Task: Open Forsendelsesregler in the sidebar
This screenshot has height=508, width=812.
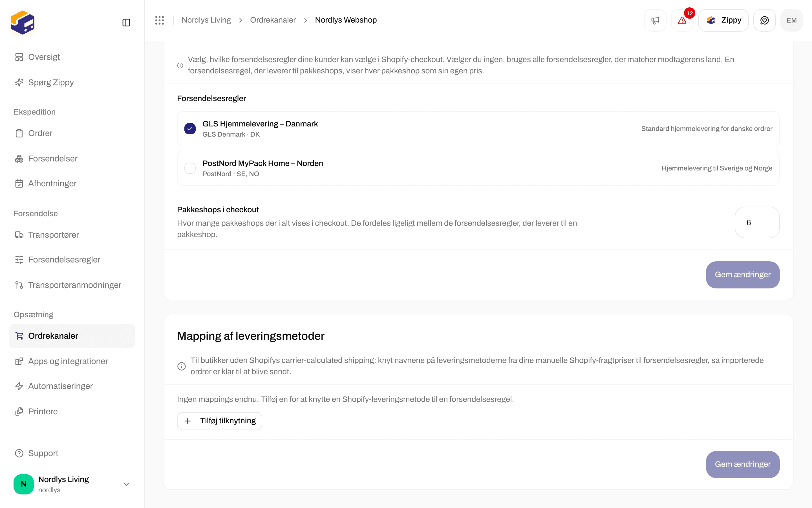Action: pyautogui.click(x=72, y=260)
